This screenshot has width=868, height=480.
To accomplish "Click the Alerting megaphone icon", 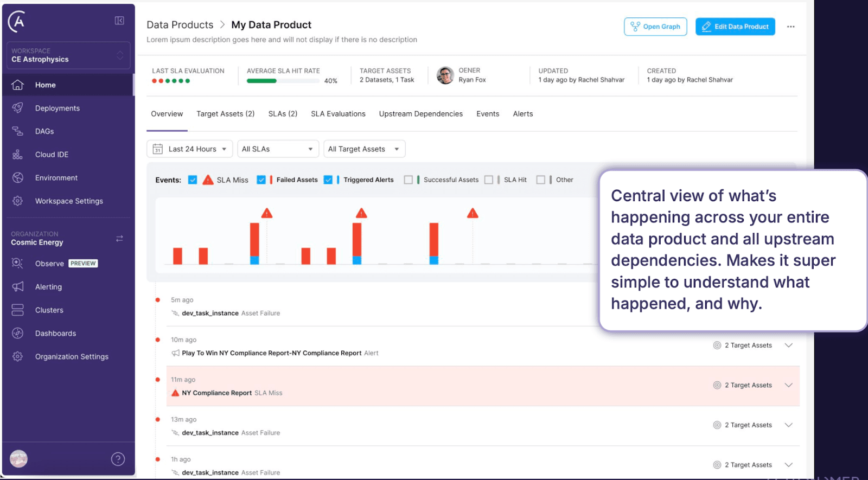I will 18,286.
